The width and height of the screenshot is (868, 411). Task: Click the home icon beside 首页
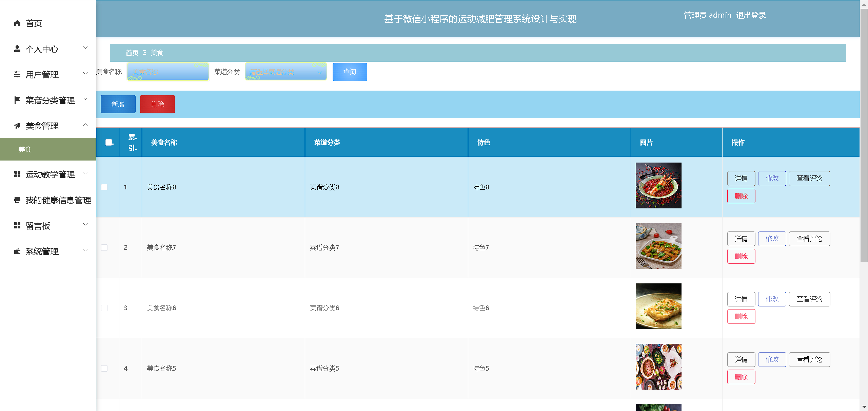coord(17,23)
